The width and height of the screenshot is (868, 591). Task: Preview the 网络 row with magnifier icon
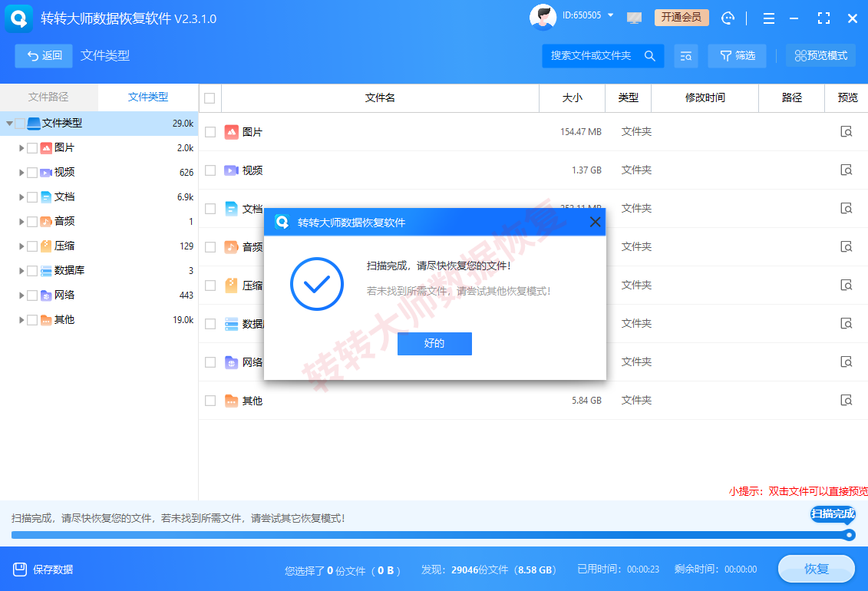(847, 362)
